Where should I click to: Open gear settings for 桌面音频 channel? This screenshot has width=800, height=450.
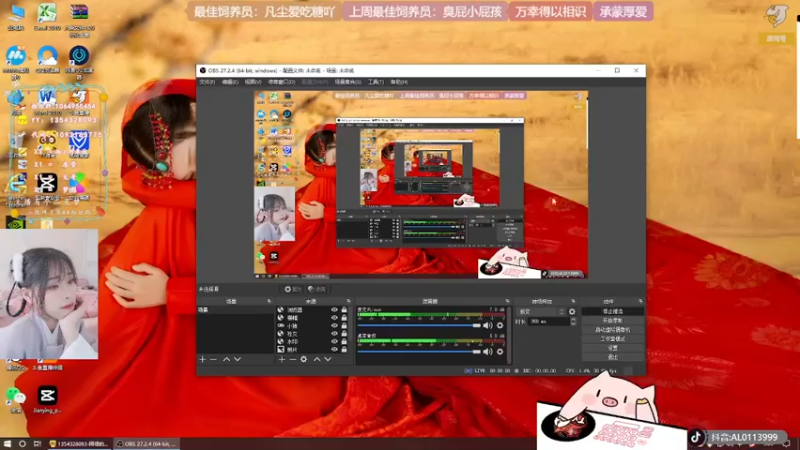(x=500, y=352)
